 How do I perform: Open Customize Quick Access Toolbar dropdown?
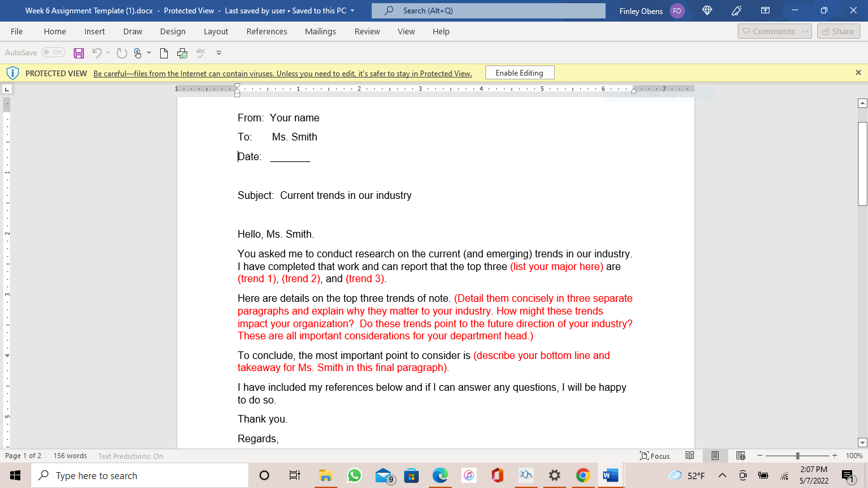point(219,53)
